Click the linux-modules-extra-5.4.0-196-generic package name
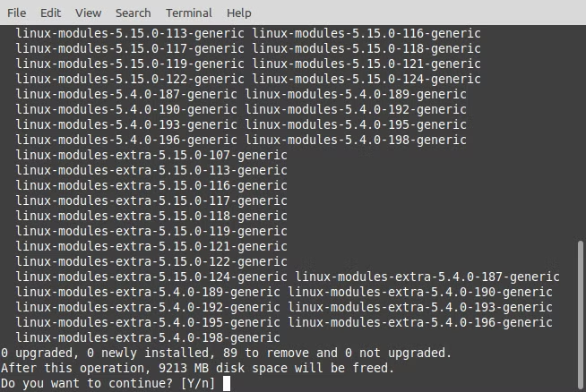Image resolution: width=586 pixels, height=392 pixels. tap(420, 322)
